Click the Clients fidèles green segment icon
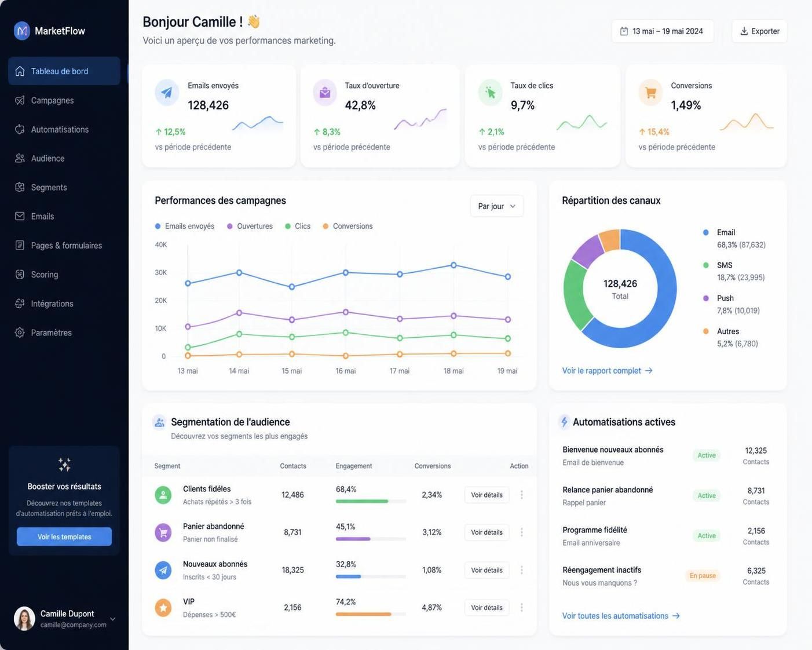This screenshot has height=650, width=812. 163,495
